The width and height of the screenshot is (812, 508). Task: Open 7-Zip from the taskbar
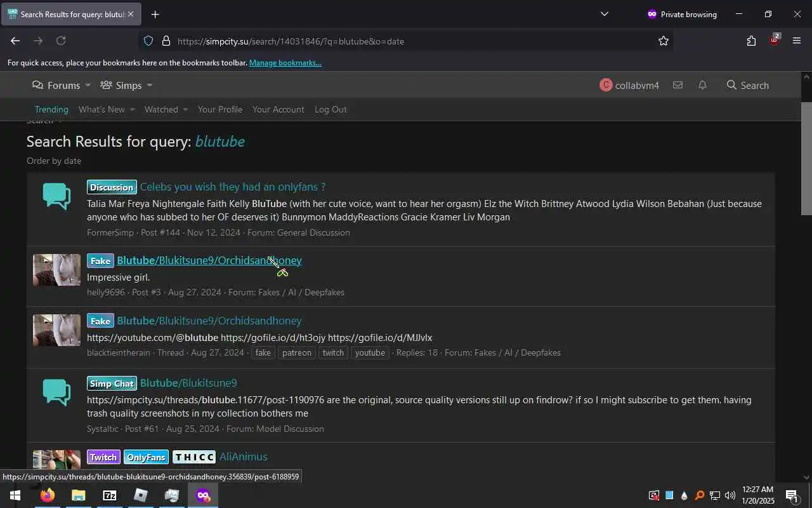[x=110, y=495]
